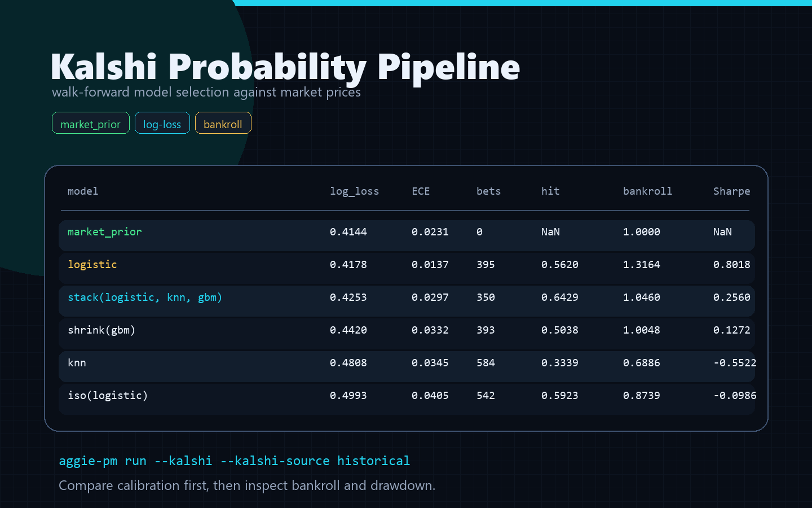Click ECE value 0.0405

(x=430, y=396)
